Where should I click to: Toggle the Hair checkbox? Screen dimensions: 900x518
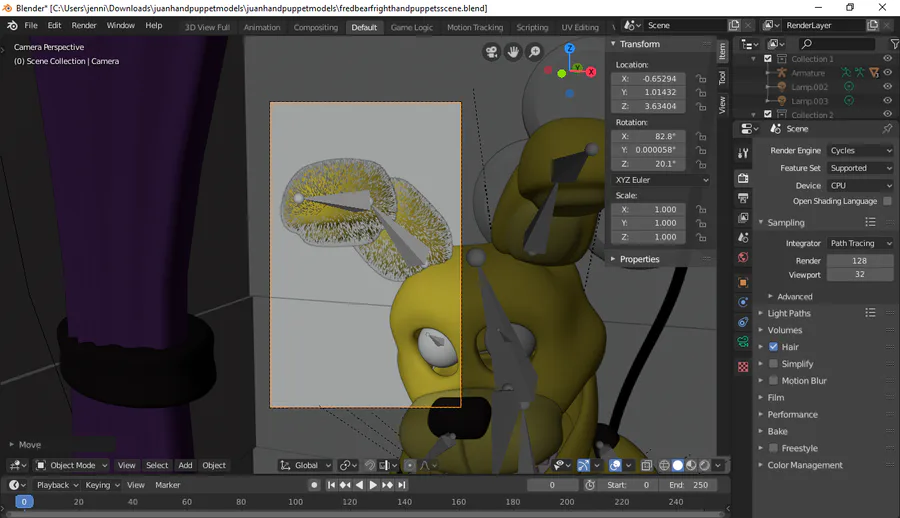[x=773, y=347]
